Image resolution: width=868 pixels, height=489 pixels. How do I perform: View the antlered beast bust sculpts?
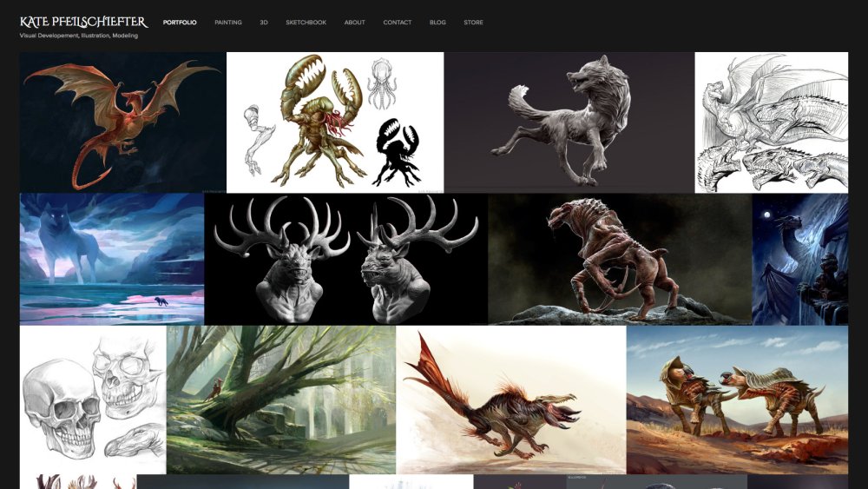point(346,259)
